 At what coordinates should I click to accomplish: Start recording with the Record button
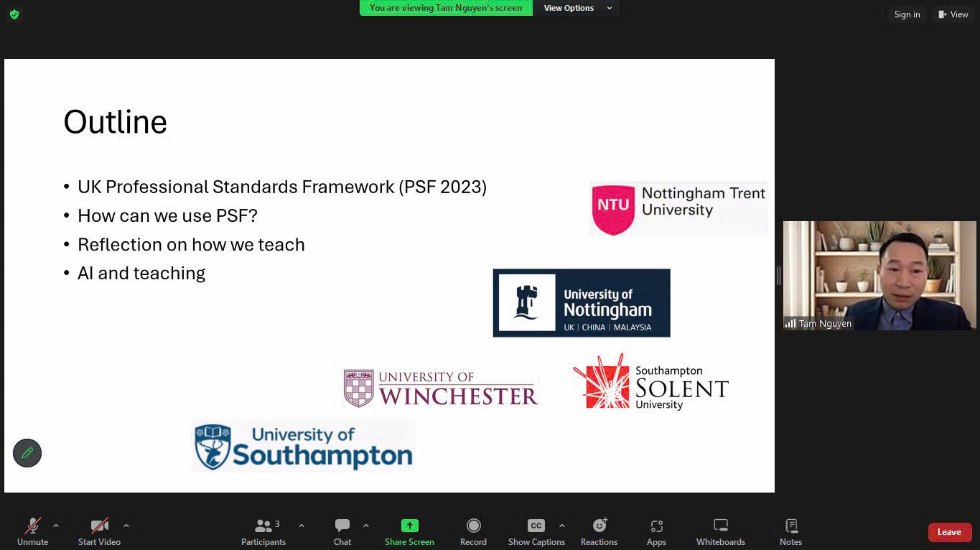[x=473, y=532]
